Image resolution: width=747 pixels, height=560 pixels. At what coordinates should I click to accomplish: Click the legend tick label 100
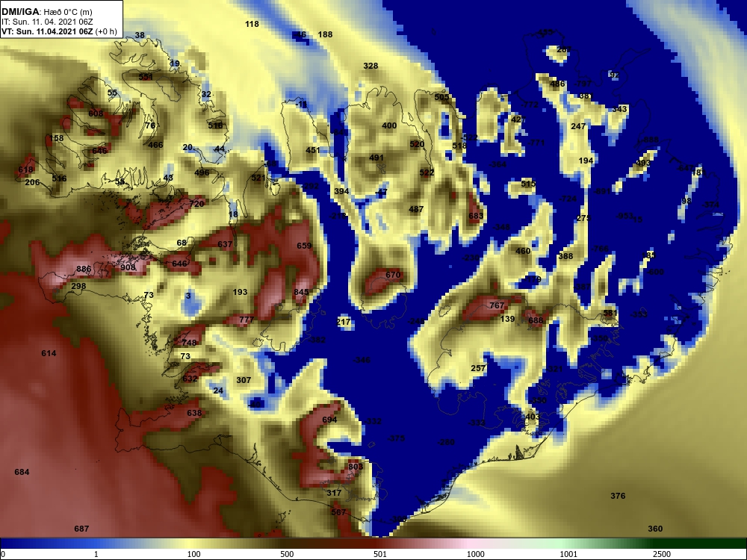pos(193,554)
